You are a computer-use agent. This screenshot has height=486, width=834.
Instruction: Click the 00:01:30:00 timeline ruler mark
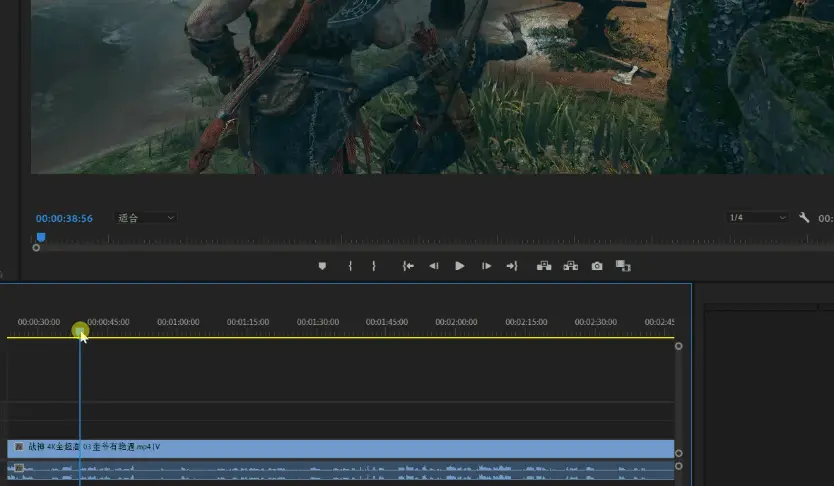pyautogui.click(x=318, y=322)
